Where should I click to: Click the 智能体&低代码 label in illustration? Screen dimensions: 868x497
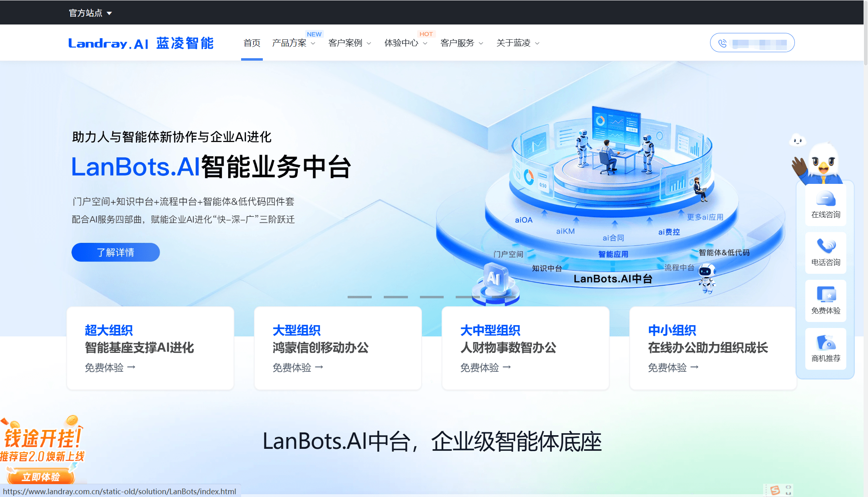pos(724,253)
